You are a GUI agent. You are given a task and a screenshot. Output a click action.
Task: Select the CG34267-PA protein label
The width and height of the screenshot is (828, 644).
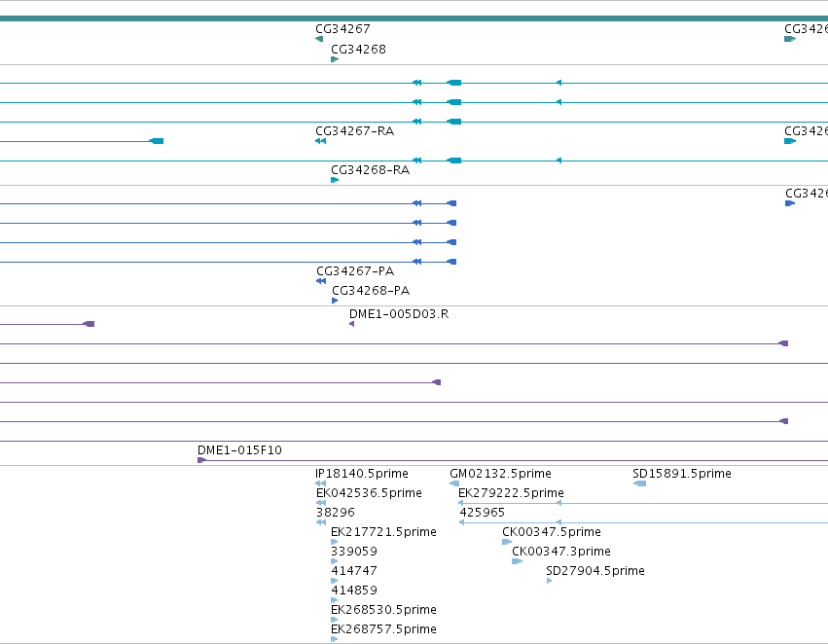click(x=355, y=270)
